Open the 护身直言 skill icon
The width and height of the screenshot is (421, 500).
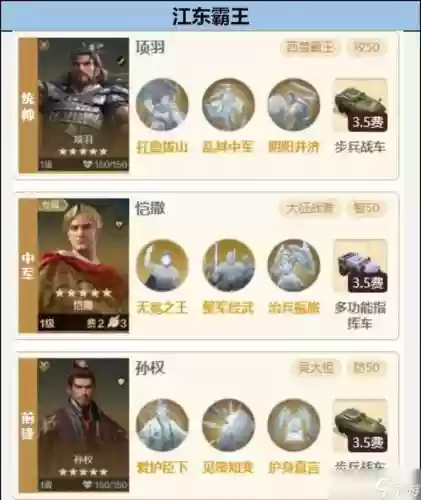294,425
